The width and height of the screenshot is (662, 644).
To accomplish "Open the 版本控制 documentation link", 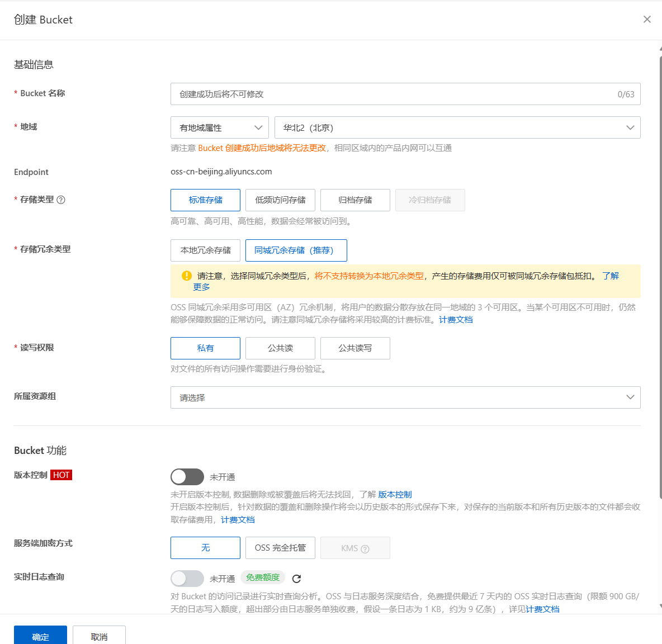I will pyautogui.click(x=395, y=495).
